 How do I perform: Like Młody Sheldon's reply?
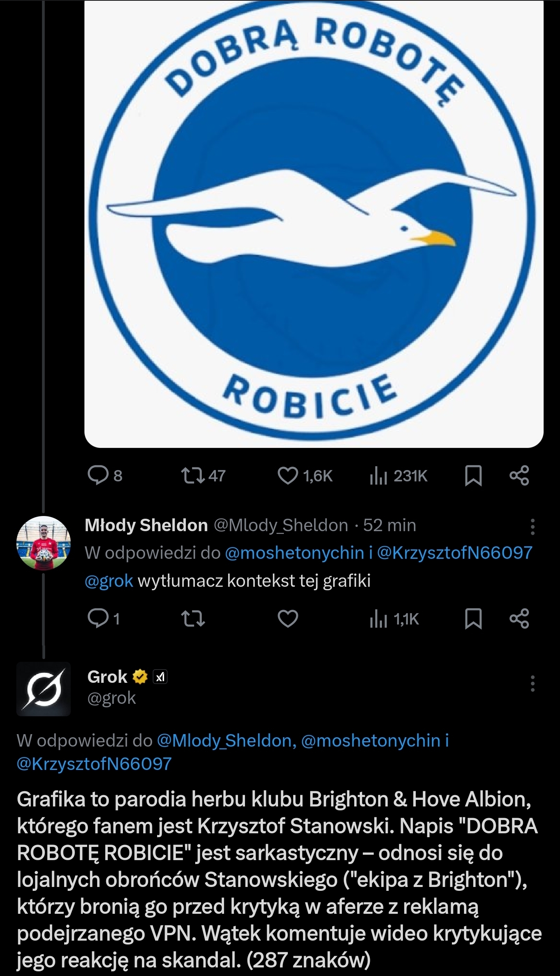coord(287,619)
